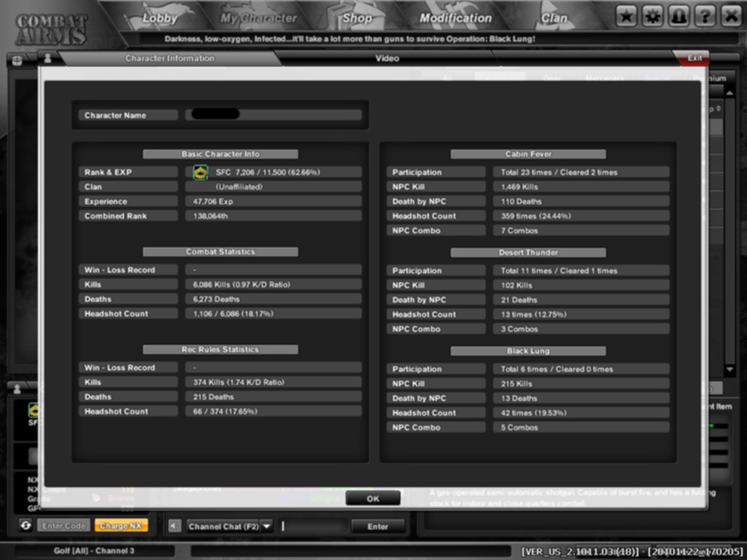This screenshot has height=560, width=747.
Task: Mute chat with the speaker icon
Action: (174, 526)
